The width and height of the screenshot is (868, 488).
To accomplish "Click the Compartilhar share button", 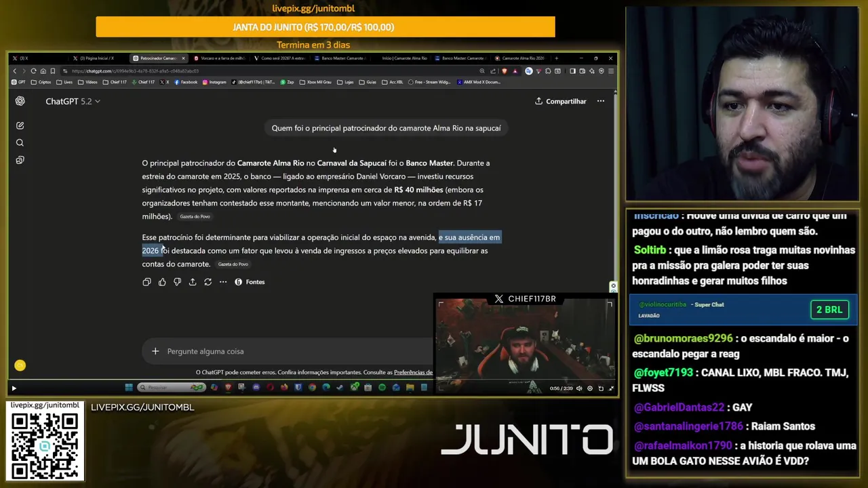I will (561, 101).
